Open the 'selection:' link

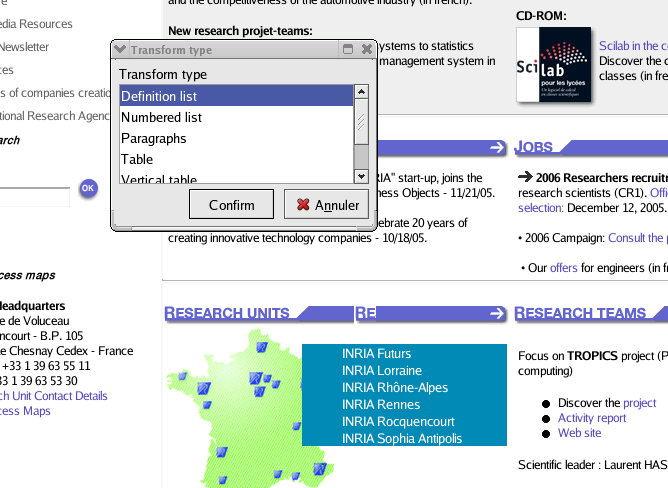coord(541,208)
